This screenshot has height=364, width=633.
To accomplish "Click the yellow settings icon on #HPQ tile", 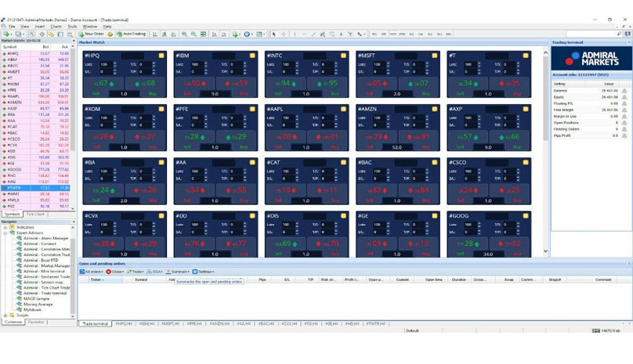I will pyautogui.click(x=161, y=56).
